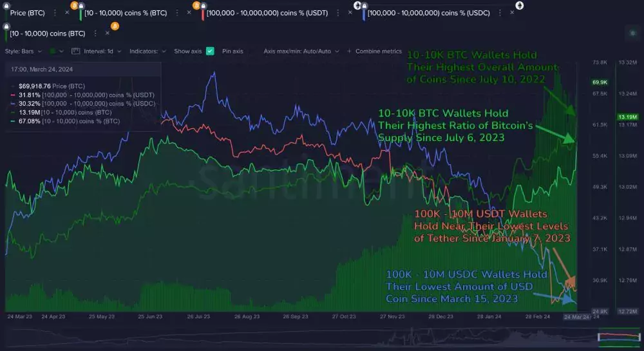Click the lock icon above Price (BTC)

click(x=6, y=6)
